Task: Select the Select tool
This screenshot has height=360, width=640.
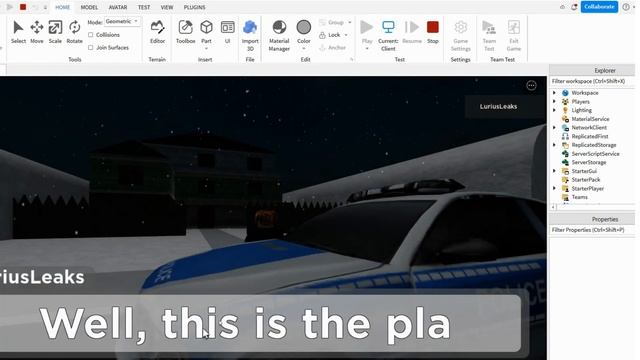Action: [18, 32]
